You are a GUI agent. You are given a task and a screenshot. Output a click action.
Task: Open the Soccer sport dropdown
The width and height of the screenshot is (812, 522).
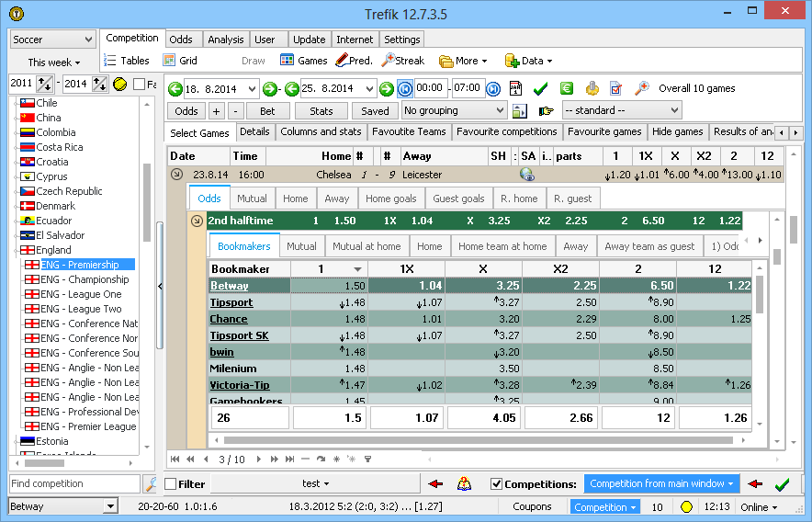(52, 40)
